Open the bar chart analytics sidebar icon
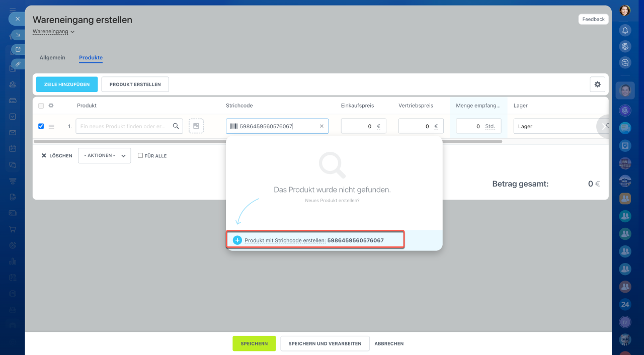The width and height of the screenshot is (644, 355). 13,261
